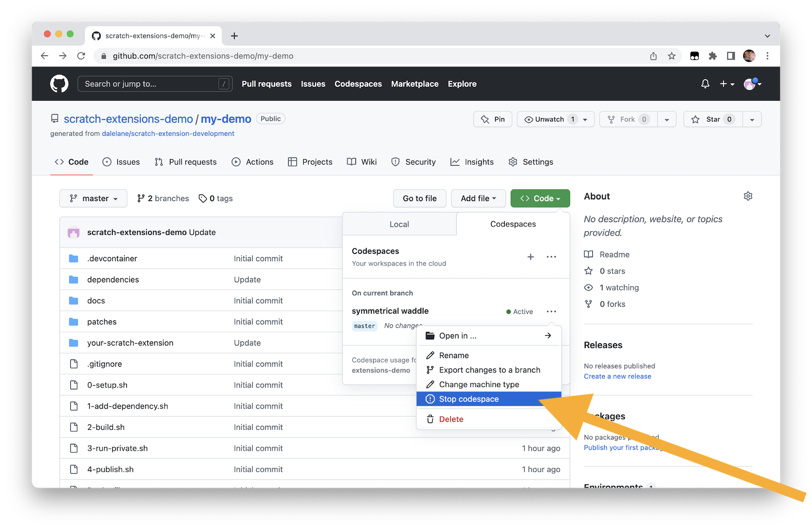
Task: Unwatch the repository
Action: [549, 119]
